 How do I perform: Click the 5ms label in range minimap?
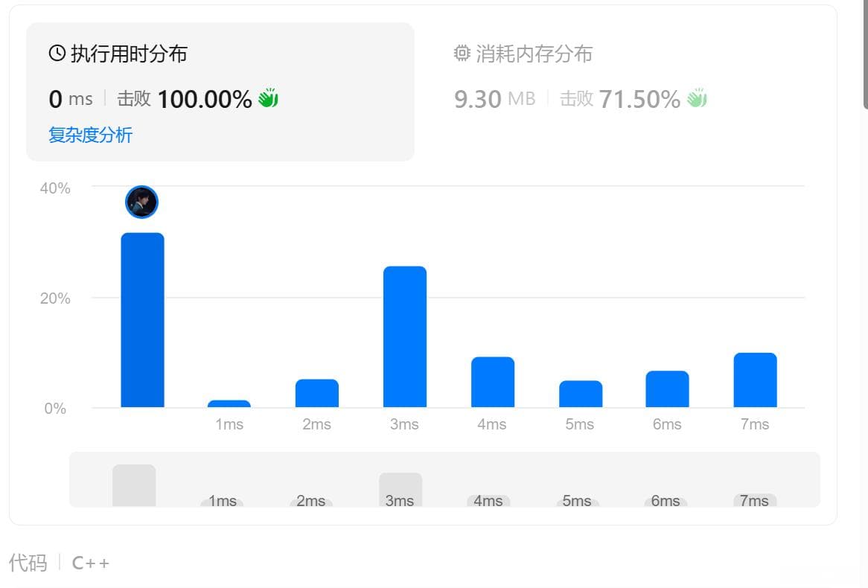point(577,500)
